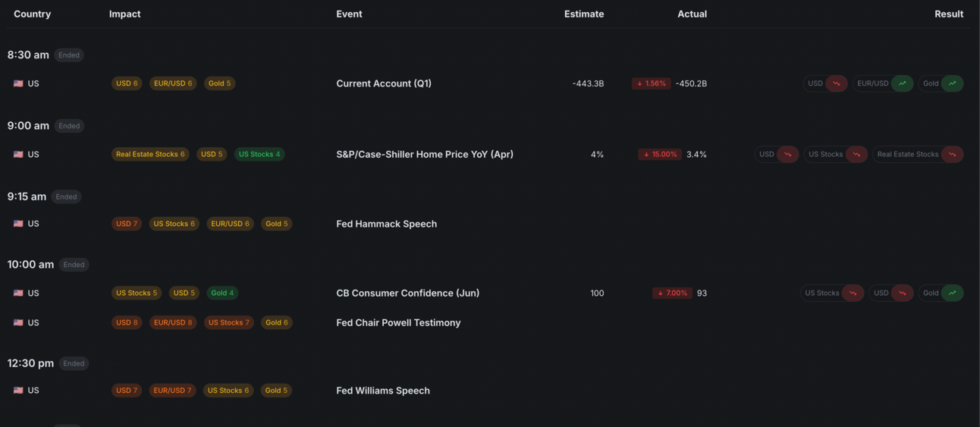980x427 pixels.
Task: Open the S&P/Case-Shiller Home Price YoY event
Action: coord(425,154)
